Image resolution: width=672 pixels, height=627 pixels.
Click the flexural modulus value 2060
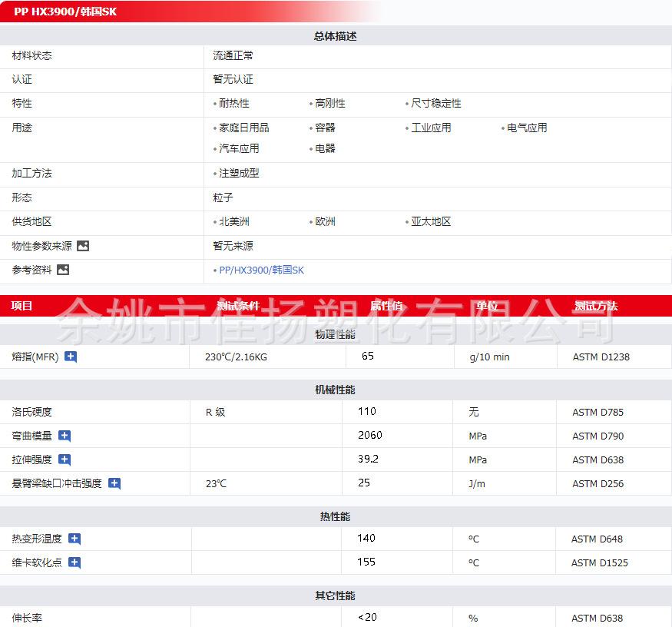click(370, 436)
